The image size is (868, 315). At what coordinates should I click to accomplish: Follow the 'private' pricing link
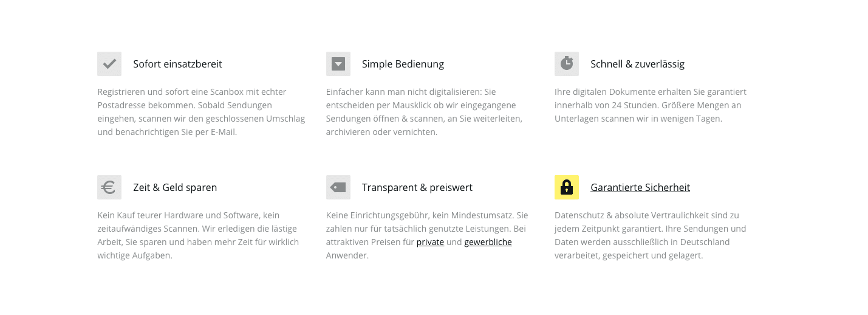click(x=430, y=242)
